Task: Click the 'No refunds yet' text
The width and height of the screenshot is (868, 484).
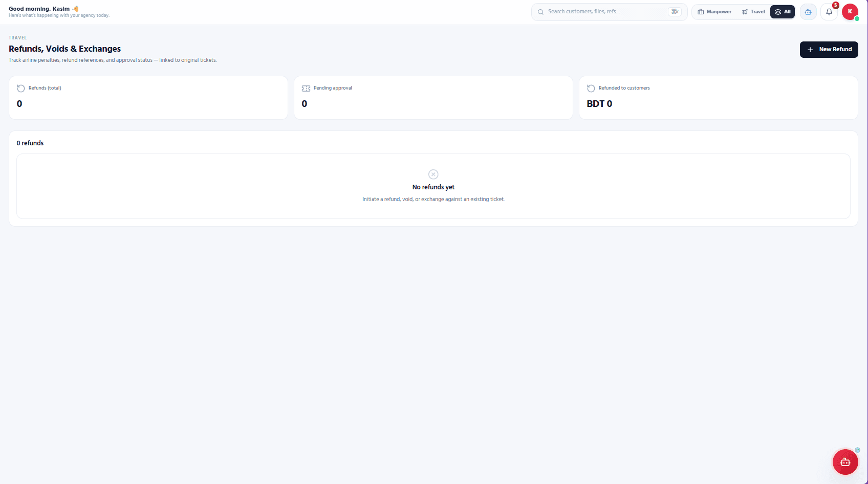Action: [x=433, y=187]
